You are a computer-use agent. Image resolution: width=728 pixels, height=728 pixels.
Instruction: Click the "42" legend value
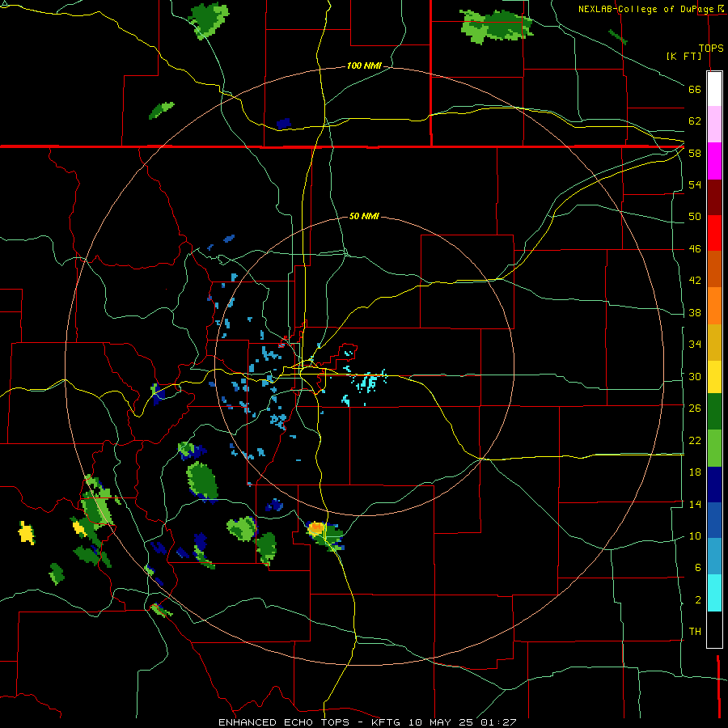pos(695,281)
